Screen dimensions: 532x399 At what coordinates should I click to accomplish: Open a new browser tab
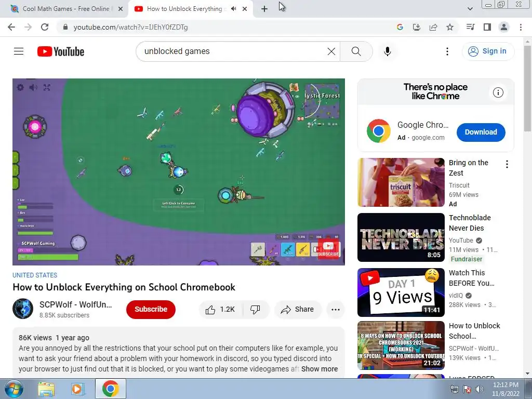tap(264, 9)
